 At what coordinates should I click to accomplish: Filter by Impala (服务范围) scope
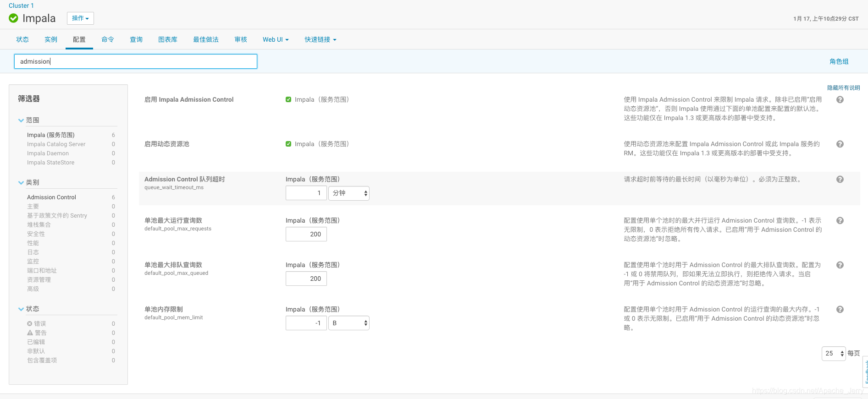coord(51,135)
